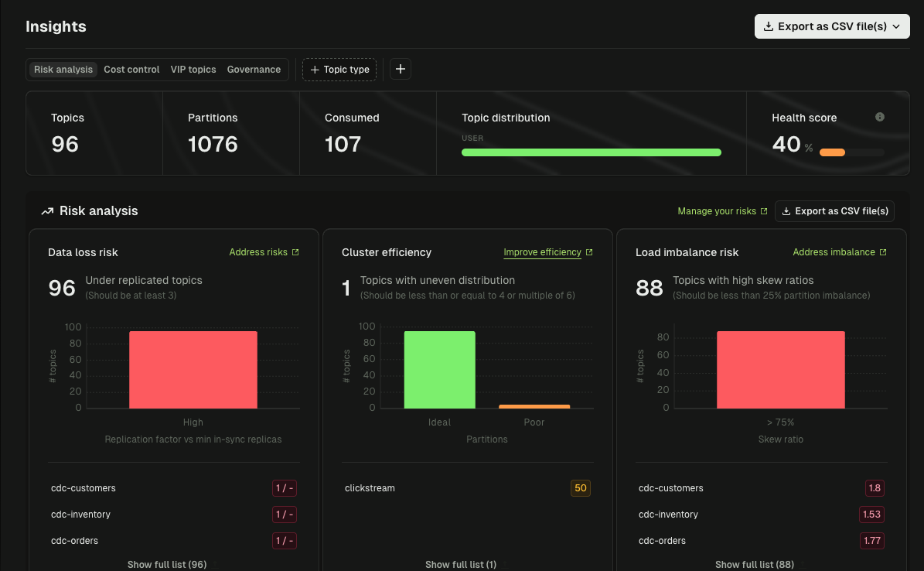
Task: Click the external link icon beside Improve efficiency
Action: tap(588, 251)
